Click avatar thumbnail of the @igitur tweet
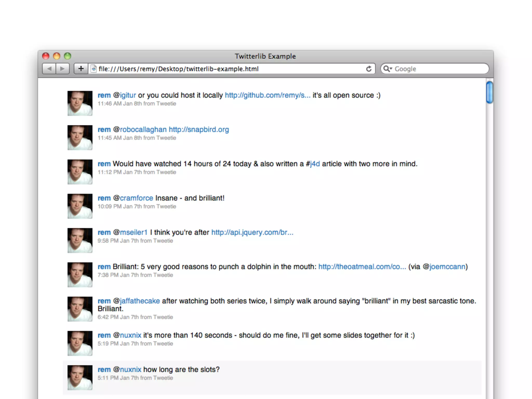The width and height of the screenshot is (532, 399). tap(80, 103)
